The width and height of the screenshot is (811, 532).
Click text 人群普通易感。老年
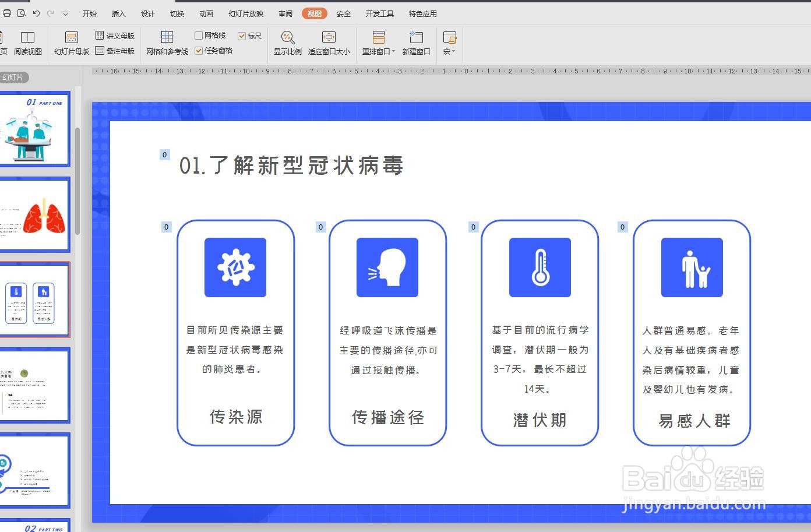tap(691, 330)
